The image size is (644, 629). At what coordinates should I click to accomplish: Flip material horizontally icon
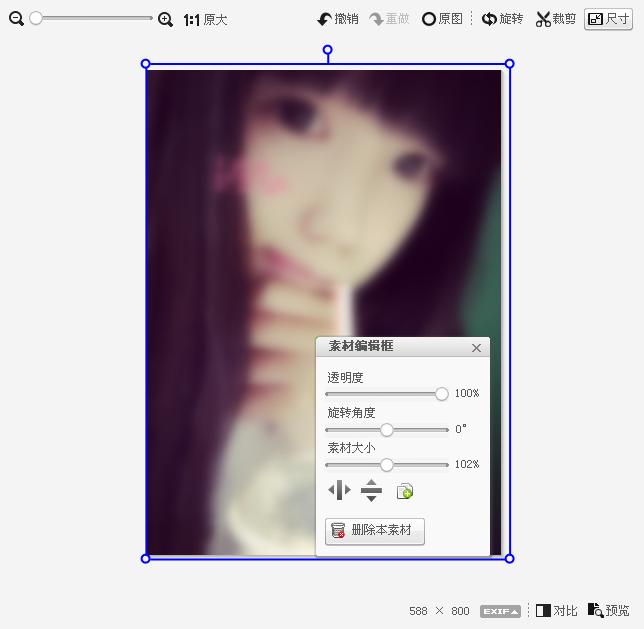click(x=340, y=490)
